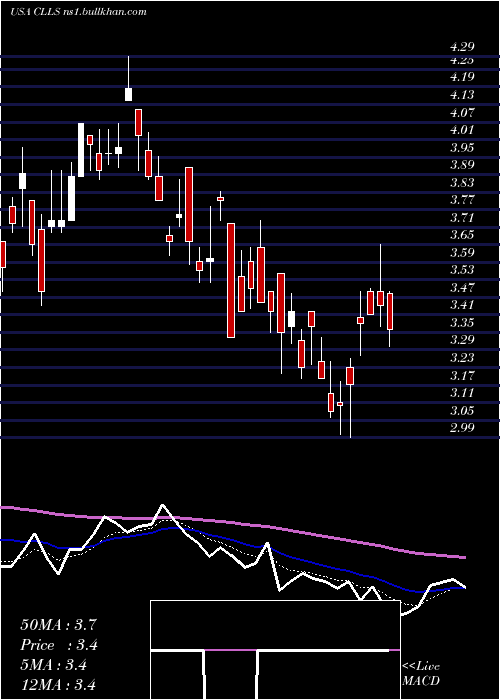Click the 4.29 price axis label

[462, 46]
